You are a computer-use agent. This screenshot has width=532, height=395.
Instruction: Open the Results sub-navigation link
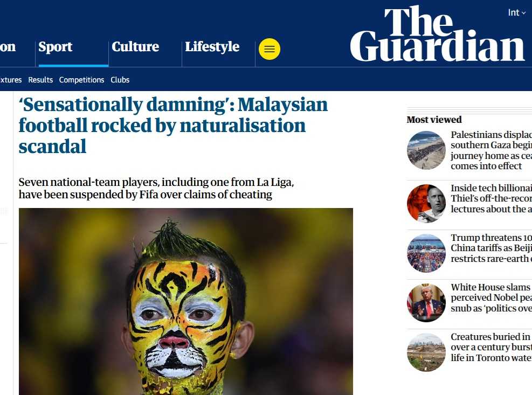pos(40,80)
